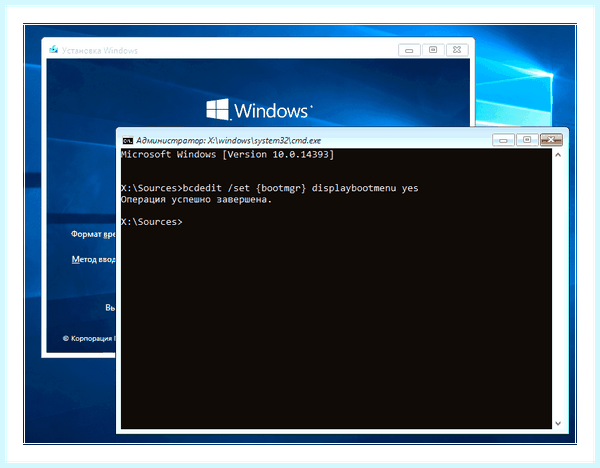This screenshot has width=600, height=468.
Task: Maximize the Windows Setup window
Action: click(x=433, y=50)
